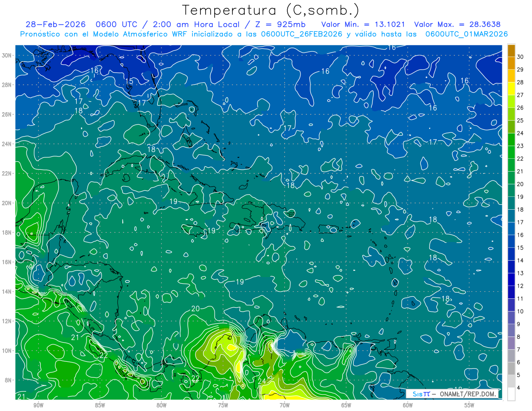The height and width of the screenshot is (411, 532).
Task: Click the colorbar legend value '10'
Action: click(520, 312)
